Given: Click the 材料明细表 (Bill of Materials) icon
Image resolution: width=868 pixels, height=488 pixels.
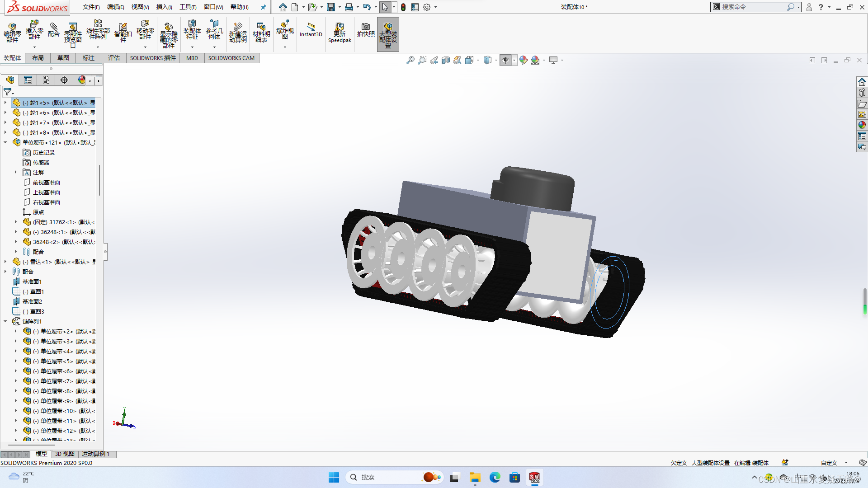Looking at the screenshot, I should (262, 32).
